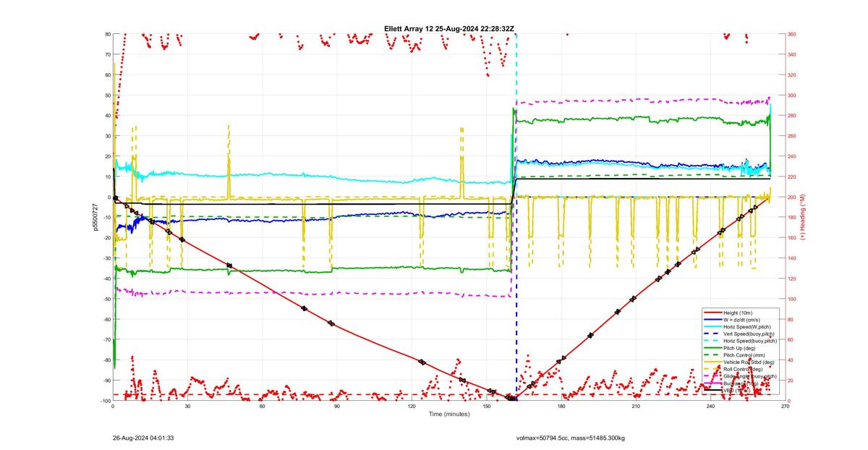Click the "90" tick on the time axis
The height and width of the screenshot is (450, 868).
click(337, 407)
